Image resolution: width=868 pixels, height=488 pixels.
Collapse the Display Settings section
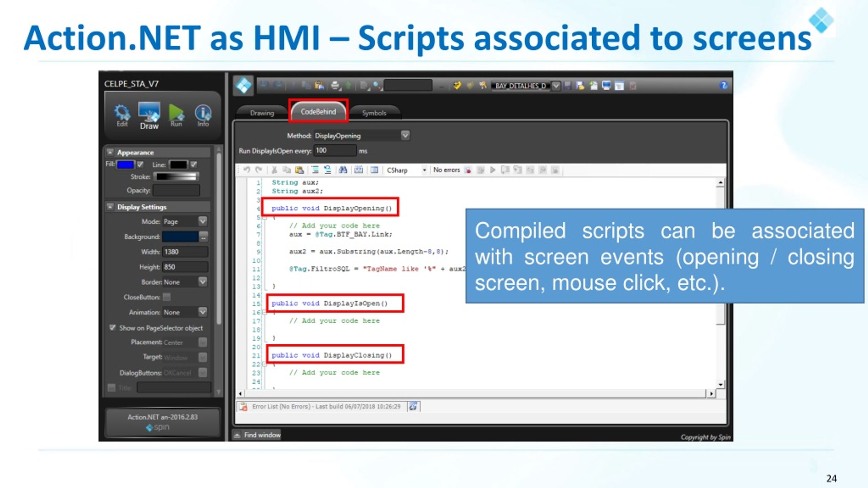110,206
